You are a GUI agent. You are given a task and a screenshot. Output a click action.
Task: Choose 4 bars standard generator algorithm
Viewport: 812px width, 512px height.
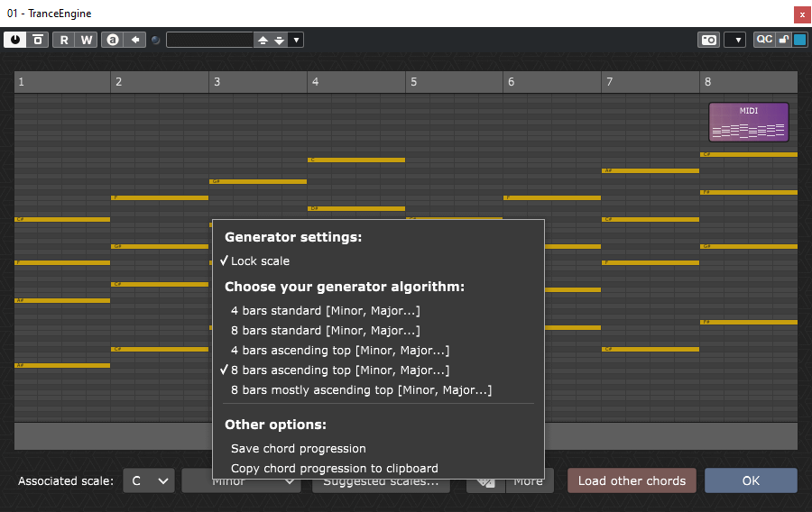tap(325, 311)
